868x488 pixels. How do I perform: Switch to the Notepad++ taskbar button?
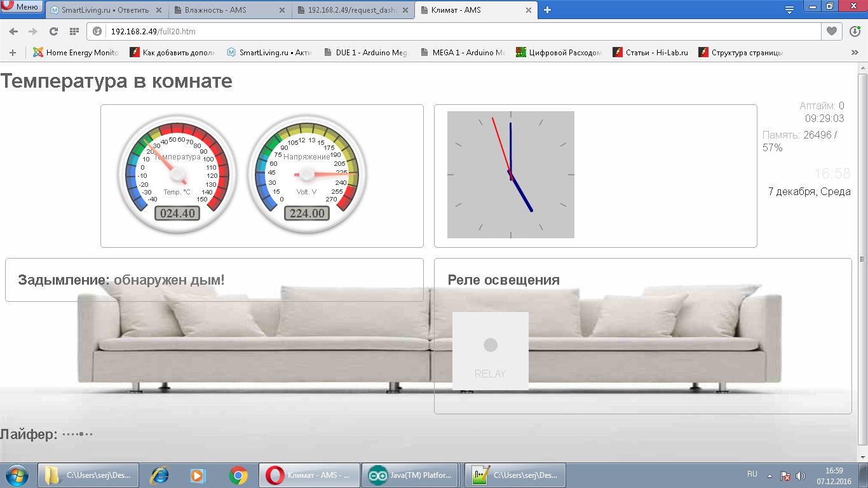coord(515,475)
